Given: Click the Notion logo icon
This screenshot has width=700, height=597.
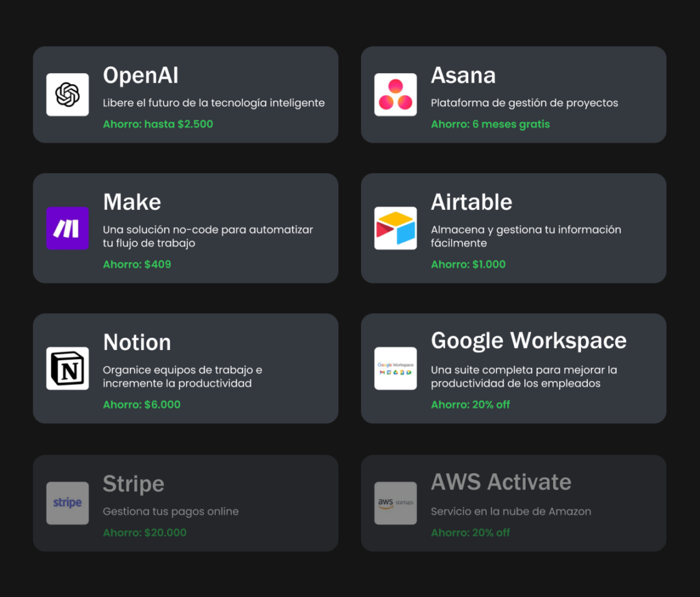Looking at the screenshot, I should (68, 369).
